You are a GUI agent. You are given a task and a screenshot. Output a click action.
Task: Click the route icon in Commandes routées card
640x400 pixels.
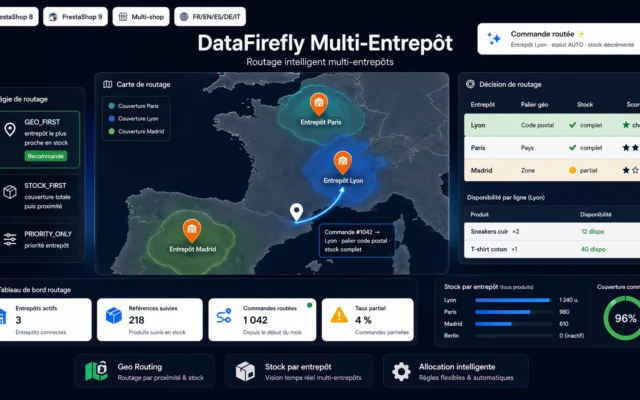pyautogui.click(x=224, y=316)
